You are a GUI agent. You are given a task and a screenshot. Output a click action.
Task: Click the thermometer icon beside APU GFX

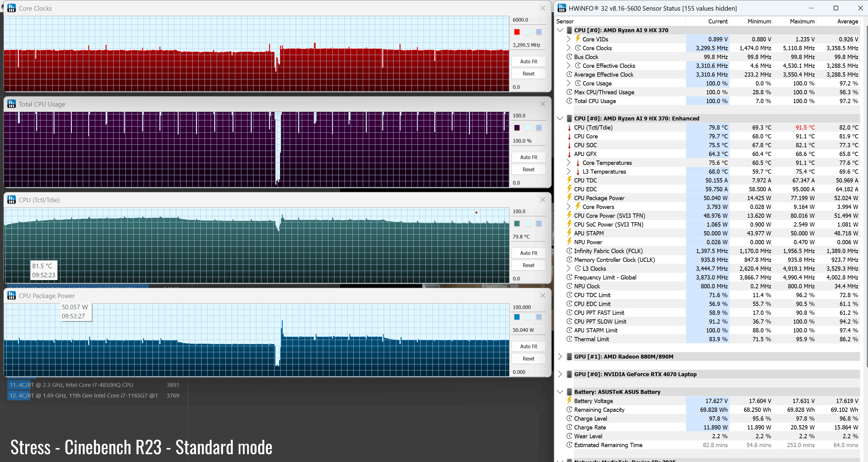569,154
